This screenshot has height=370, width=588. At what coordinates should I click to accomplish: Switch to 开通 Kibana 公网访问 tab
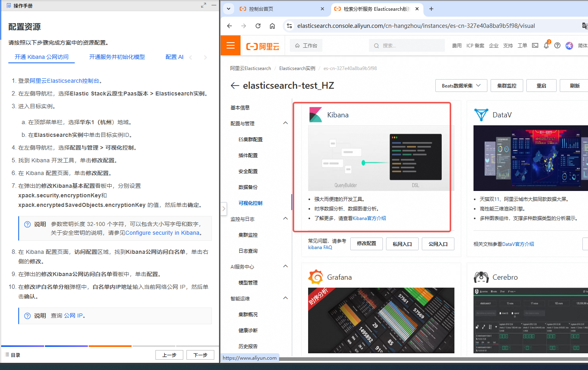(42, 57)
